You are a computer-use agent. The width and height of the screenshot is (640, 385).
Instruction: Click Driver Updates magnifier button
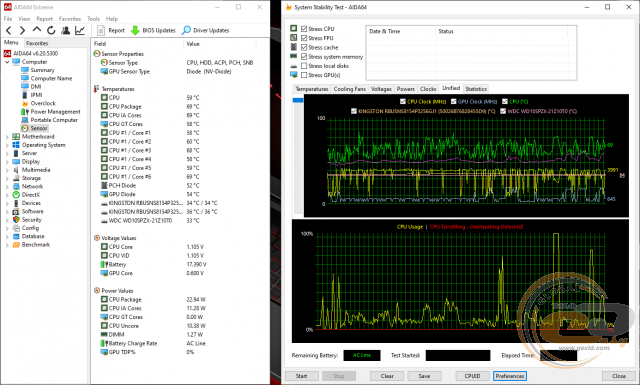click(x=205, y=30)
